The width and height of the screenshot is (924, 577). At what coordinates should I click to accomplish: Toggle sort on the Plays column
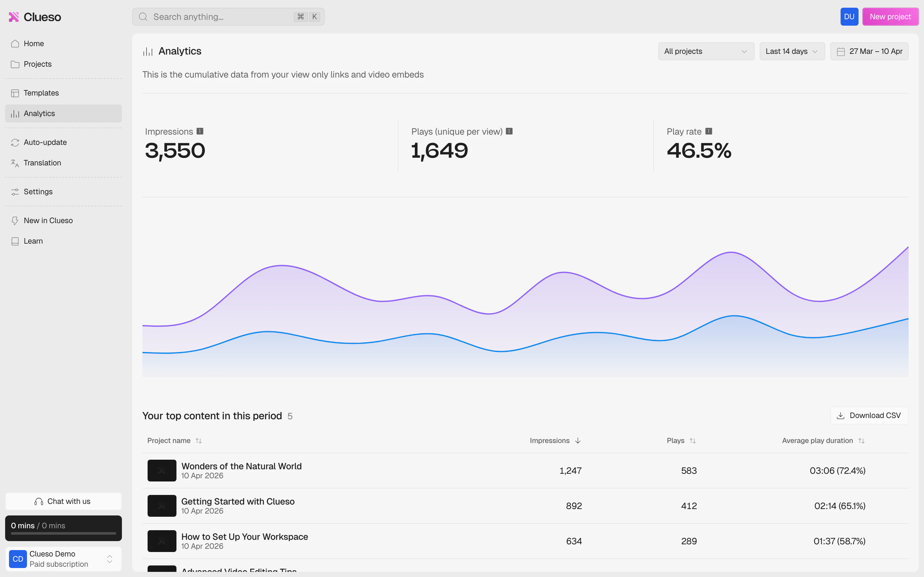click(693, 441)
